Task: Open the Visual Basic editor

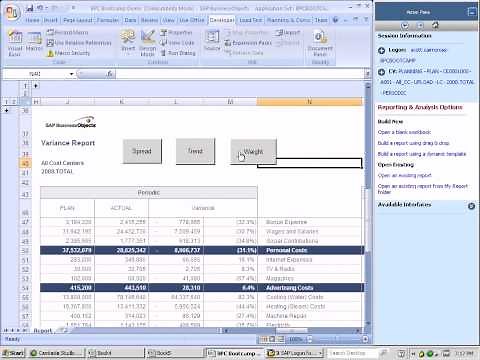Action: 15,43
